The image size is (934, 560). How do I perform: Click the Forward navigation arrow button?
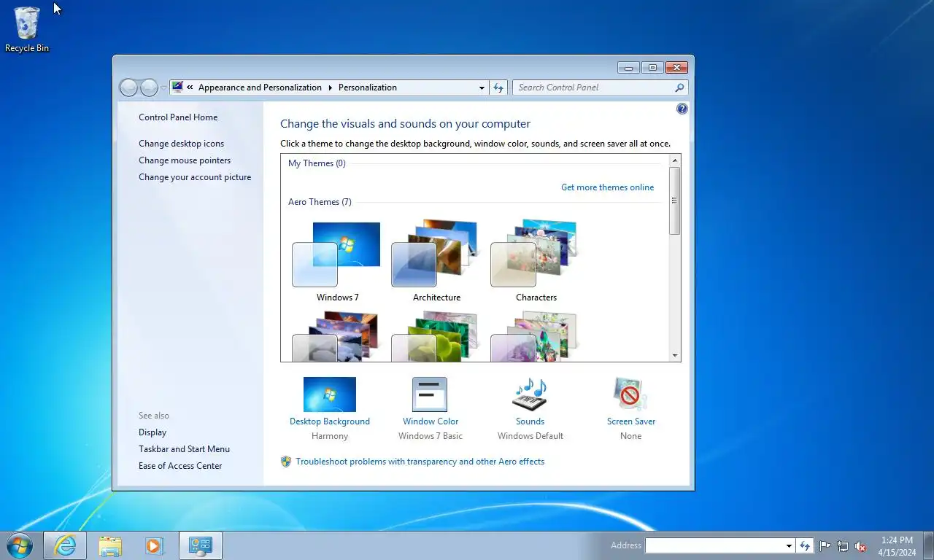[x=149, y=87]
